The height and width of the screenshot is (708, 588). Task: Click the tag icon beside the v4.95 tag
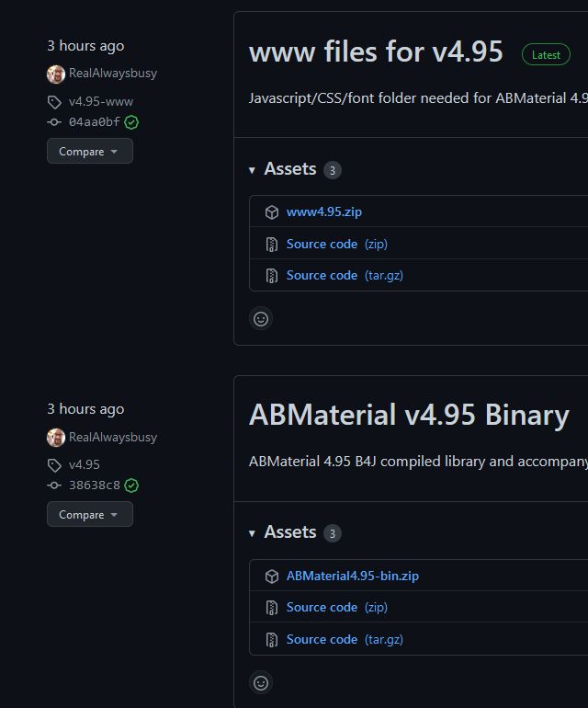point(54,465)
